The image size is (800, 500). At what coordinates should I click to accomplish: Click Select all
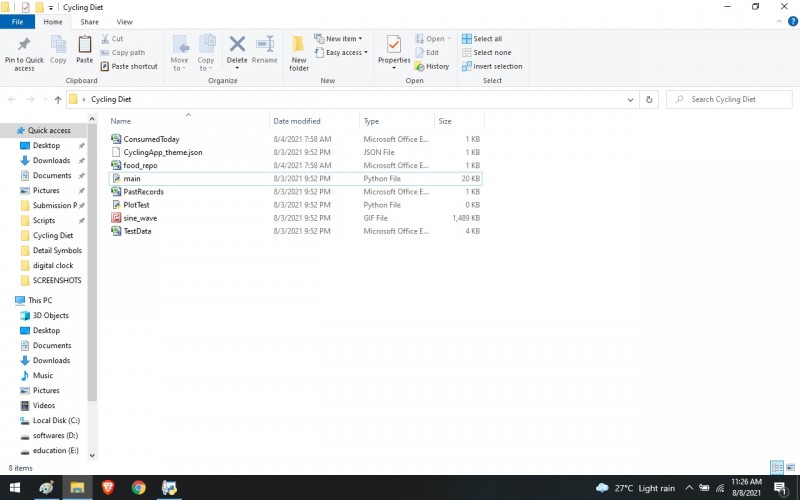click(482, 39)
